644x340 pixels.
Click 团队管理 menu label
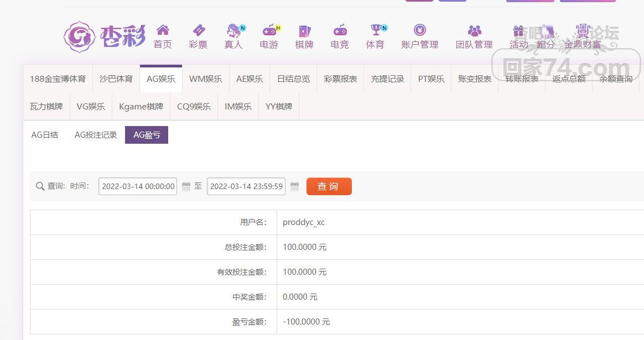474,44
